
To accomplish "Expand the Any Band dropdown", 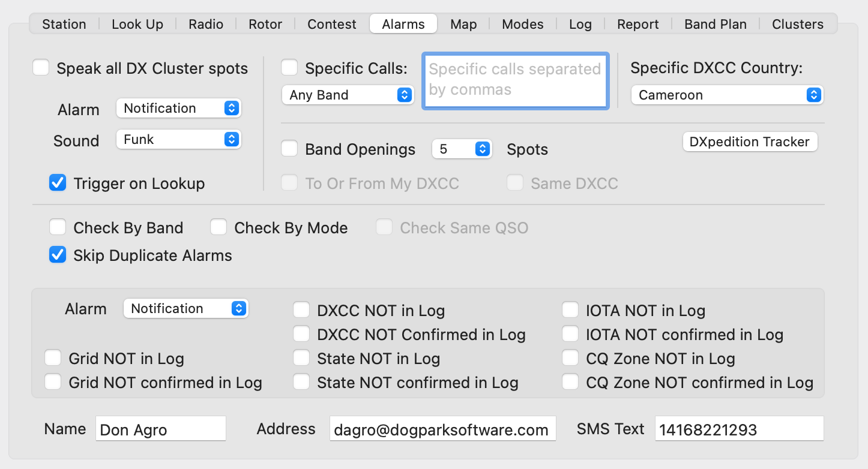I will [x=348, y=95].
